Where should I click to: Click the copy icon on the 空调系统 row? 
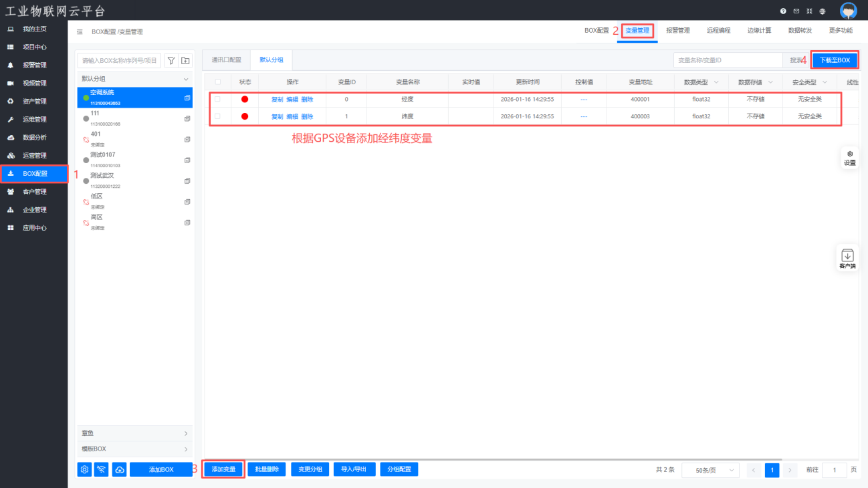click(x=187, y=98)
